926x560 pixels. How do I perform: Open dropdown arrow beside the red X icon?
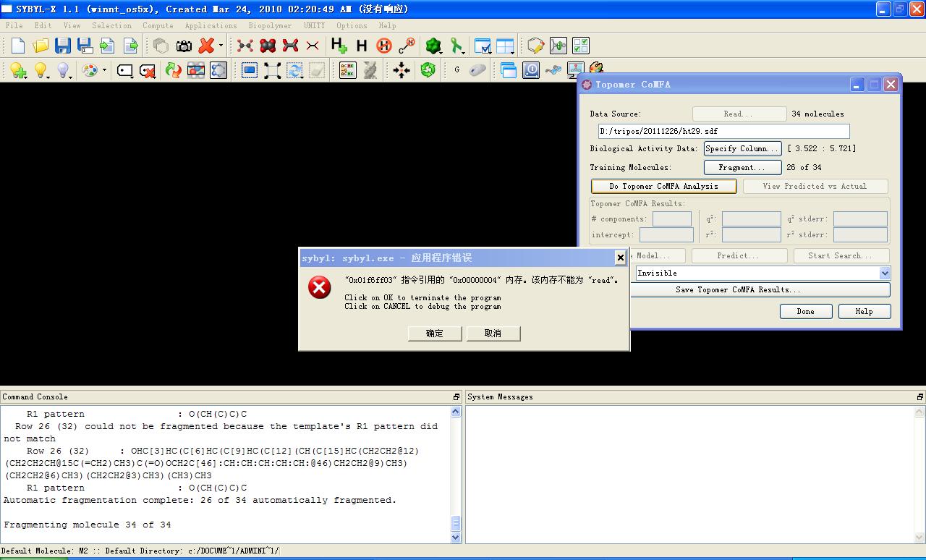[221, 46]
